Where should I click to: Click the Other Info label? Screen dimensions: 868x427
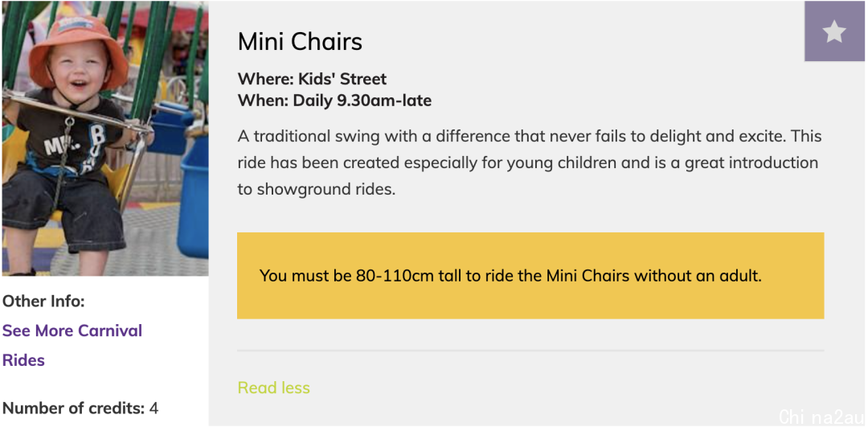(43, 302)
